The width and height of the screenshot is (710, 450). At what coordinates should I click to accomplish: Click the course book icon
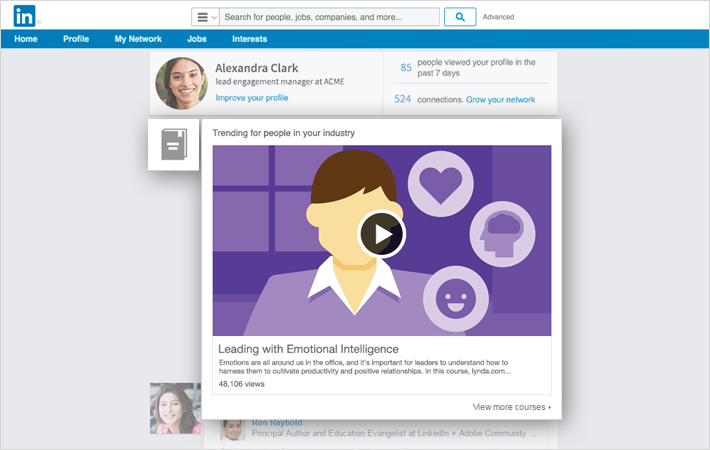[x=174, y=146]
